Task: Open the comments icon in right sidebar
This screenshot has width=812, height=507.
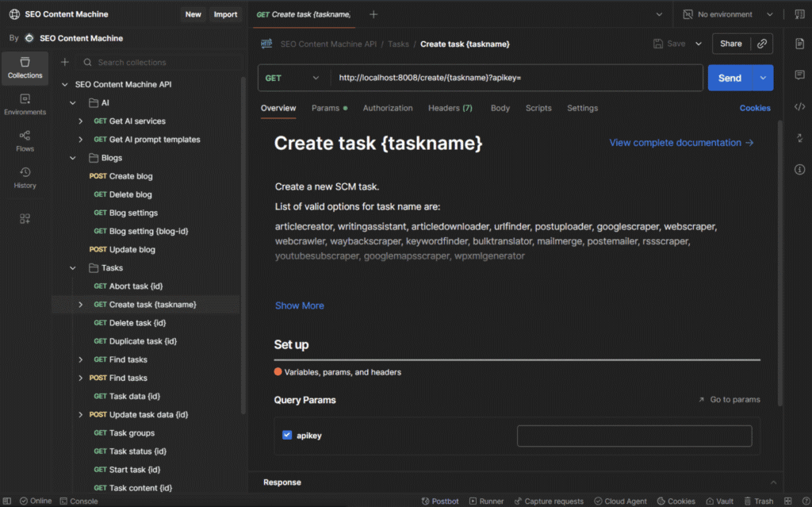Action: tap(799, 75)
